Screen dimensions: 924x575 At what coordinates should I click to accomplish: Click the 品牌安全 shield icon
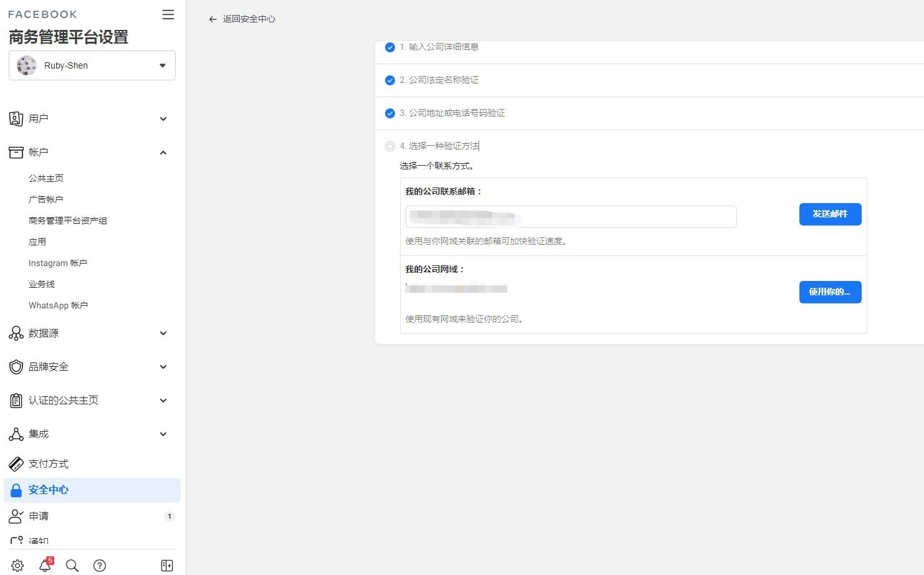point(16,367)
